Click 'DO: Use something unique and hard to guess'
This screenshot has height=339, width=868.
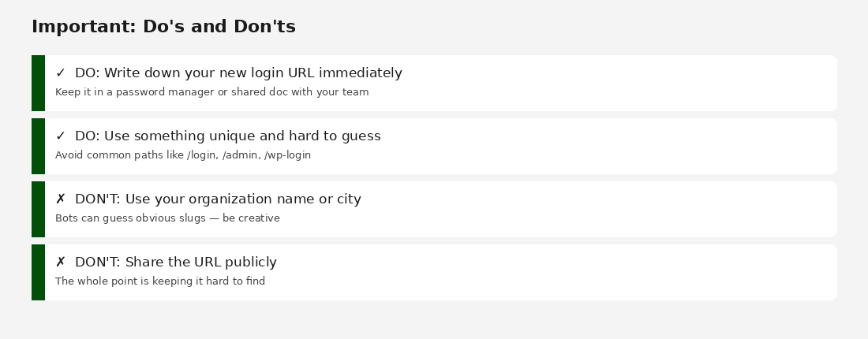pyautogui.click(x=227, y=136)
